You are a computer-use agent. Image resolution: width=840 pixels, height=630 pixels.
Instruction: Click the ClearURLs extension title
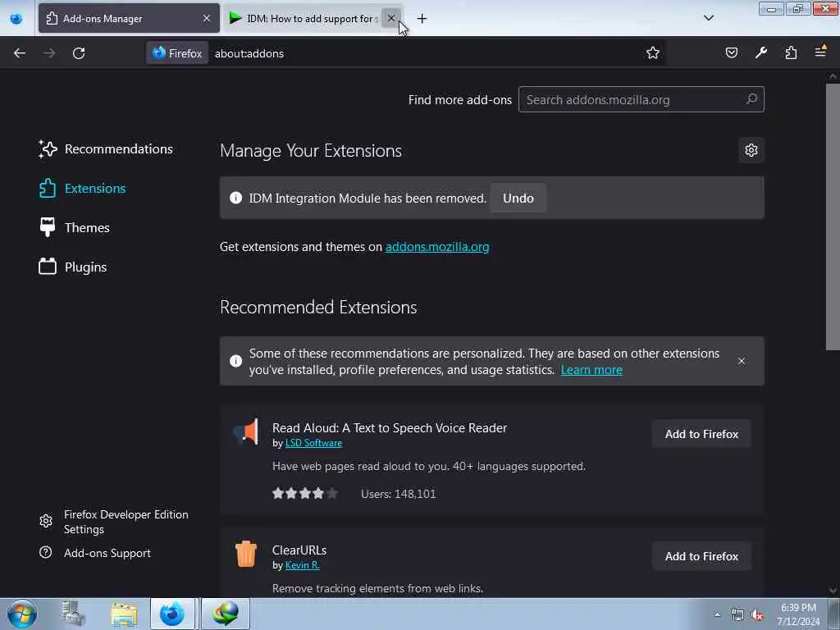pyautogui.click(x=299, y=550)
